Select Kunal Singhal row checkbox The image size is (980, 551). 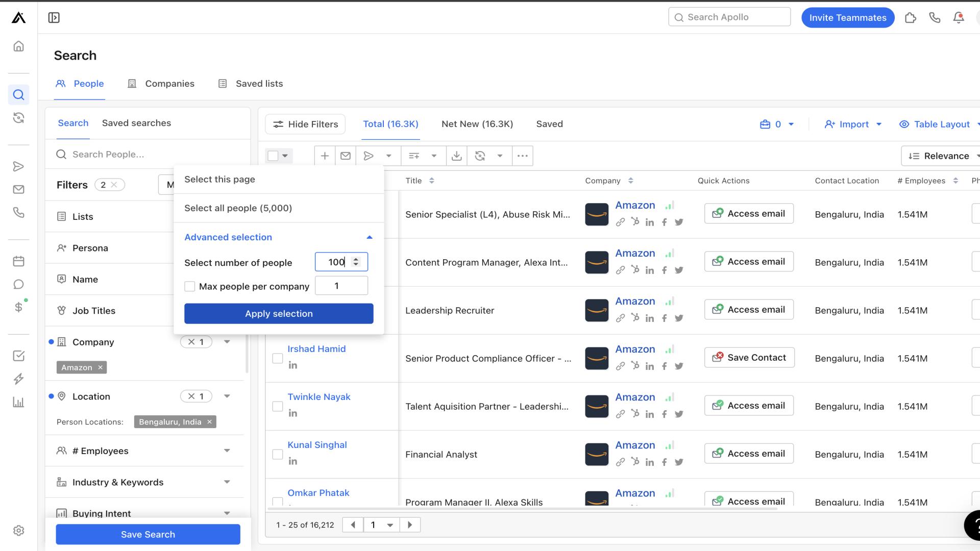click(x=278, y=455)
